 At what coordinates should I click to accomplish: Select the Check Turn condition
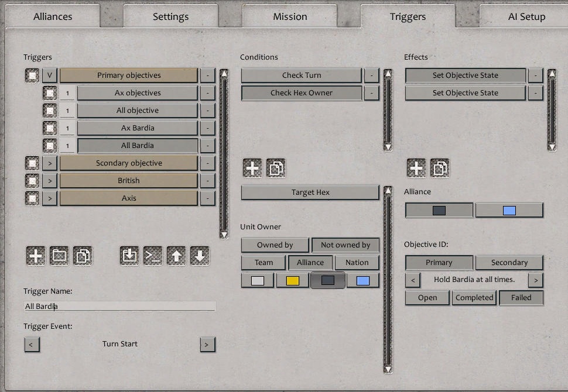pyautogui.click(x=302, y=75)
